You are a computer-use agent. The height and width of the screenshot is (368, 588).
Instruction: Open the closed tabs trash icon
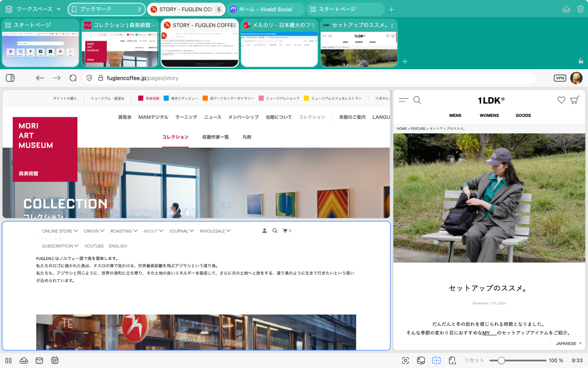[x=580, y=9]
